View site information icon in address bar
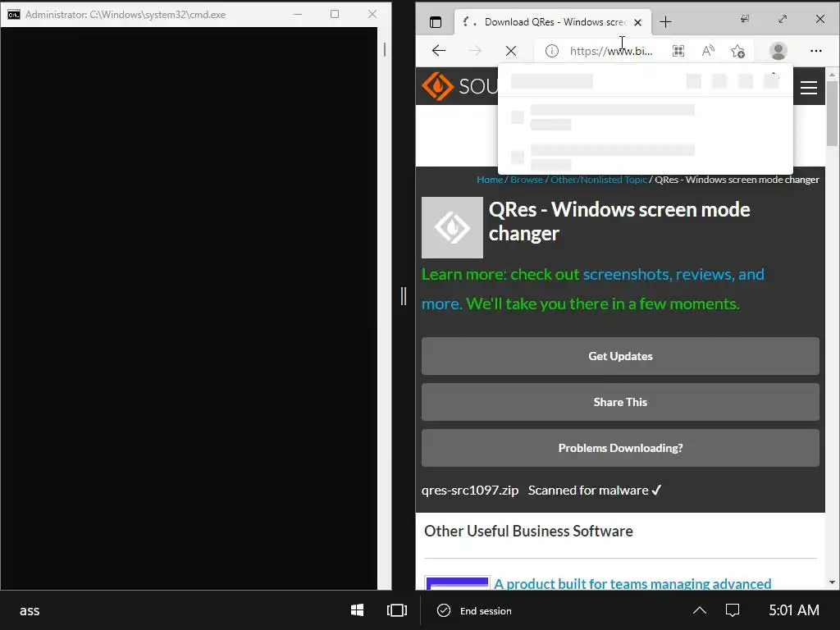The width and height of the screenshot is (840, 630). pos(552,51)
